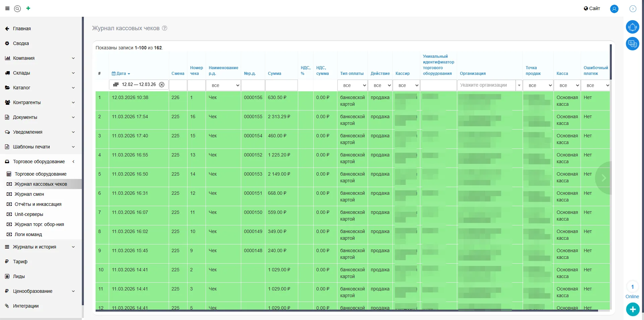
Task: Open the user profile avatar icon
Action: (614, 9)
